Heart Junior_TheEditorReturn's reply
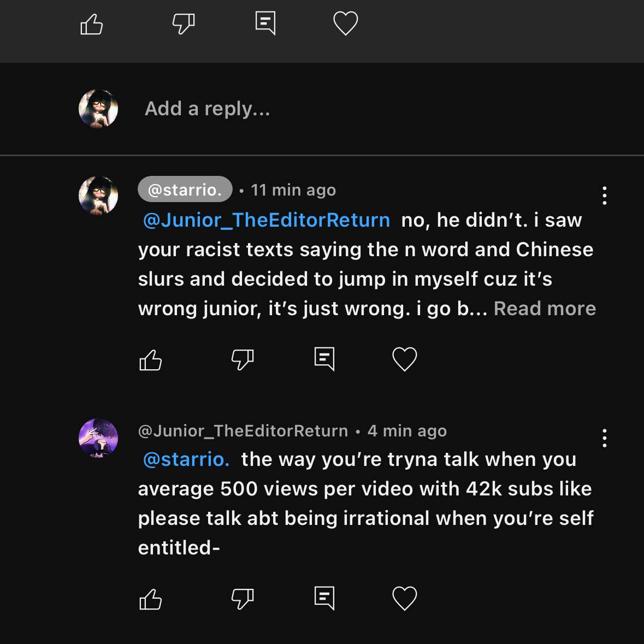 (x=405, y=598)
